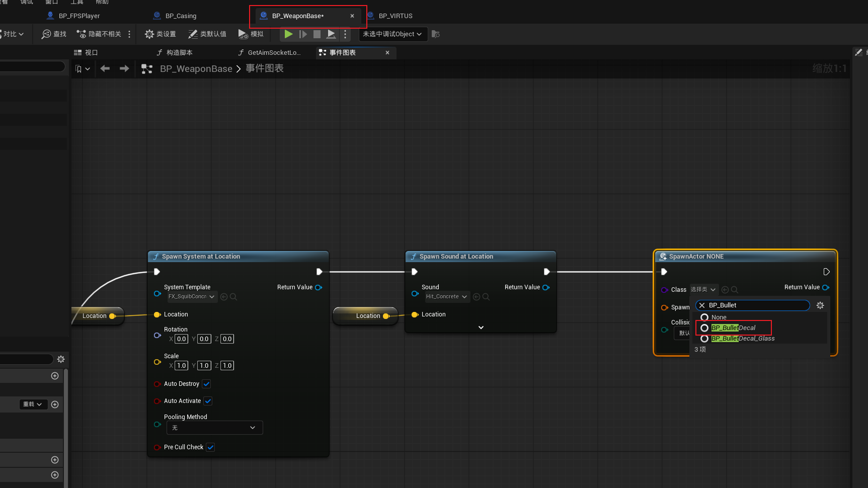Browse to Class in content browser
This screenshot has width=868, height=488.
click(735, 290)
